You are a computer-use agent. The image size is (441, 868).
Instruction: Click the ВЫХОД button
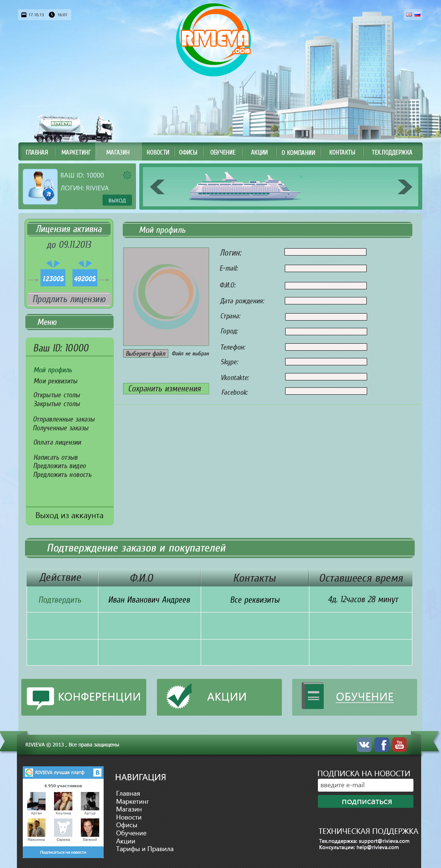117,200
